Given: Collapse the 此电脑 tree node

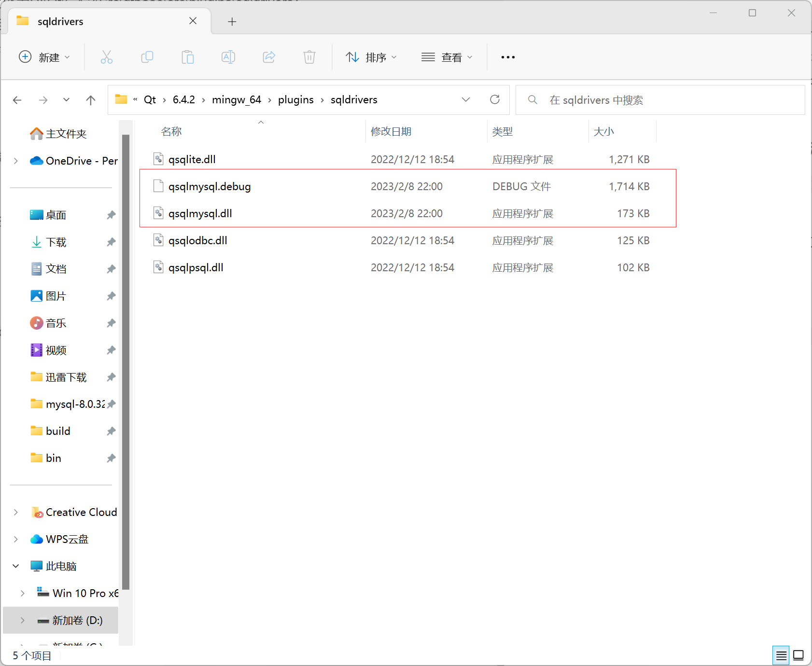Looking at the screenshot, I should [x=16, y=566].
